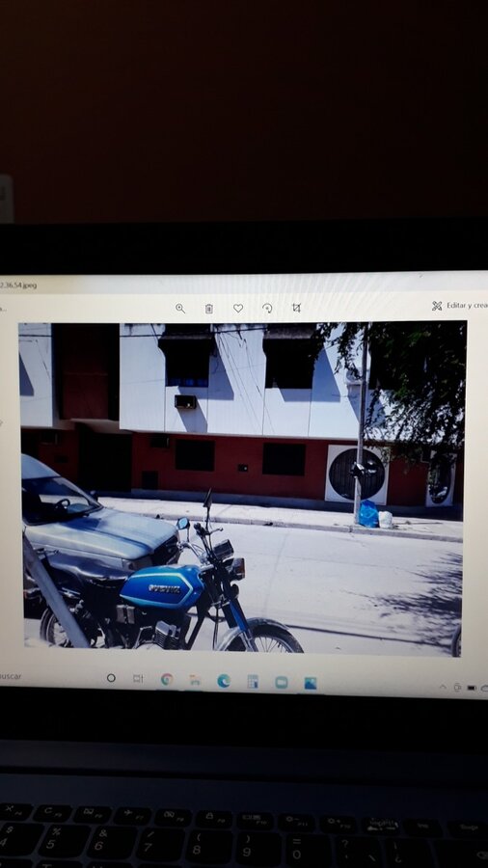Launch Microsoft Edge from the taskbar
Viewport: 488px width, 868px height.
click(224, 681)
